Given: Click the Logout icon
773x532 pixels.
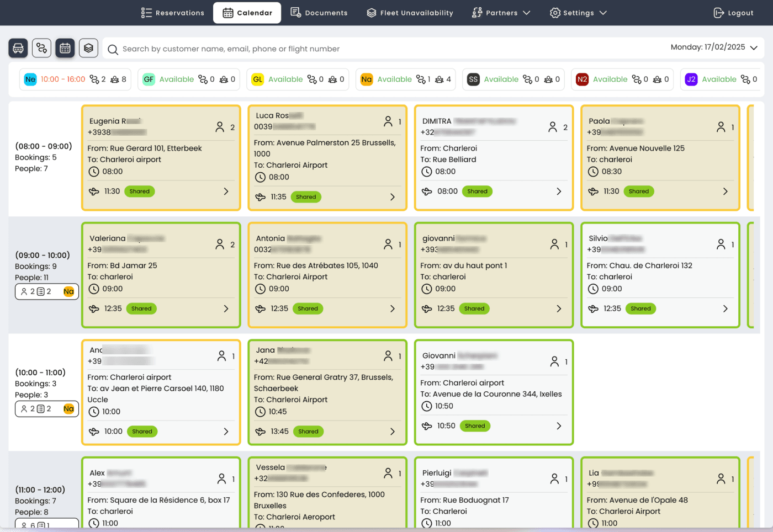Looking at the screenshot, I should (x=718, y=13).
